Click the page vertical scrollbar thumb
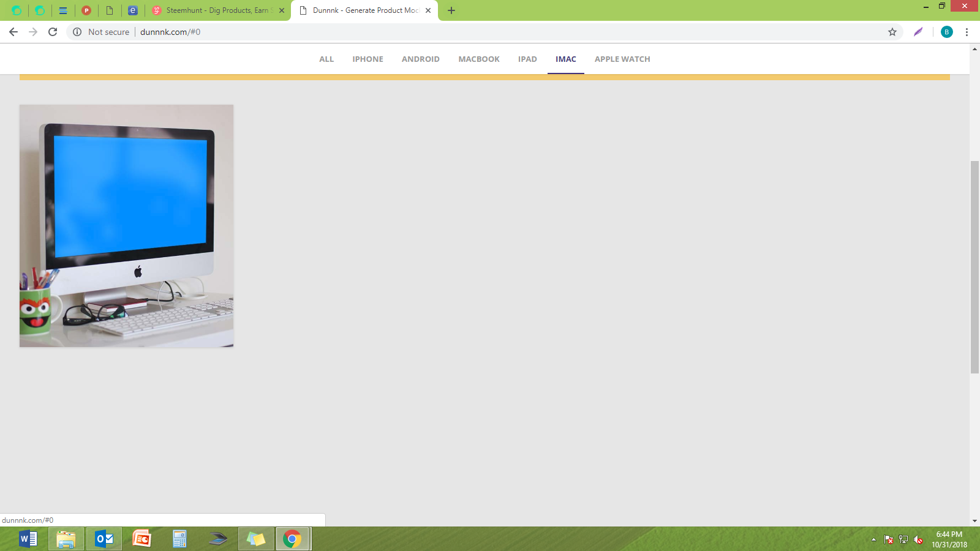 (974, 267)
